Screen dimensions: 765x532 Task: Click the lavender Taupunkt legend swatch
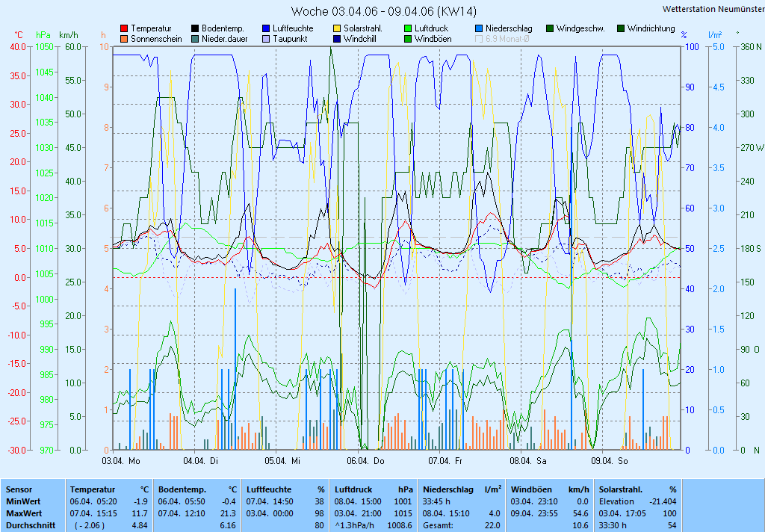pyautogui.click(x=266, y=39)
